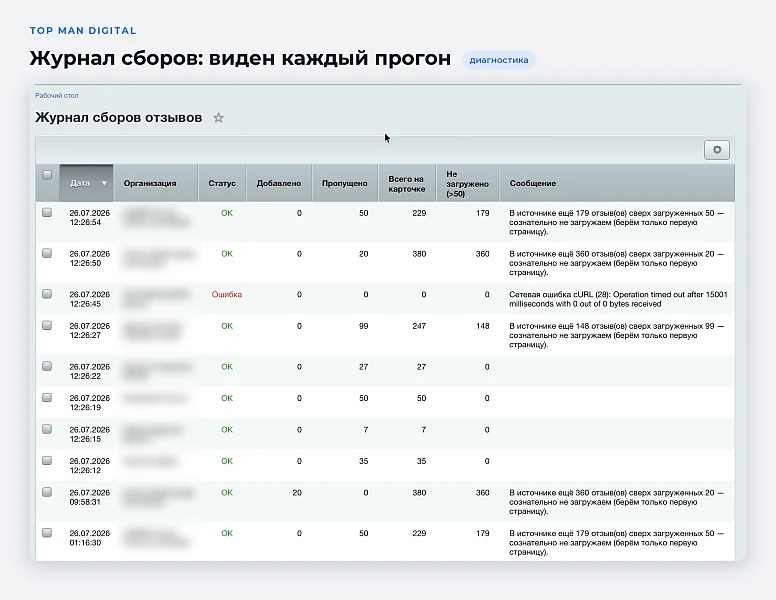Follow the Рабочий стол breadcrumb link
The image size is (776, 600).
tap(56, 96)
